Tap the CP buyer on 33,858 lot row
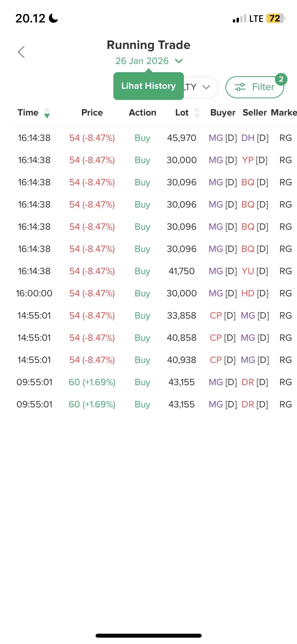Viewport: 297px width, 644px height. click(216, 316)
